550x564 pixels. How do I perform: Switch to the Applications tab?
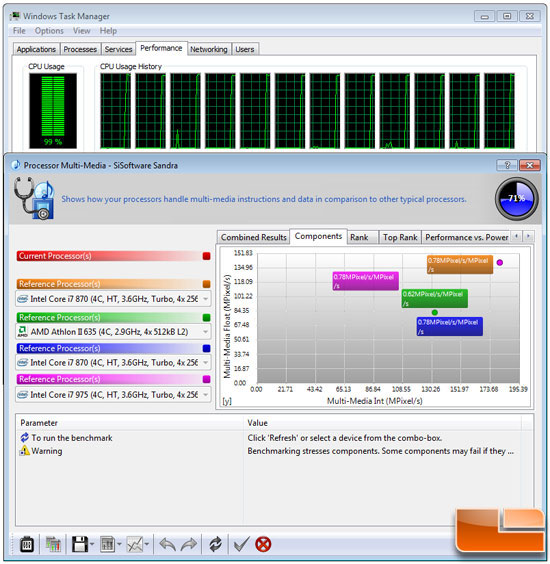coord(36,49)
